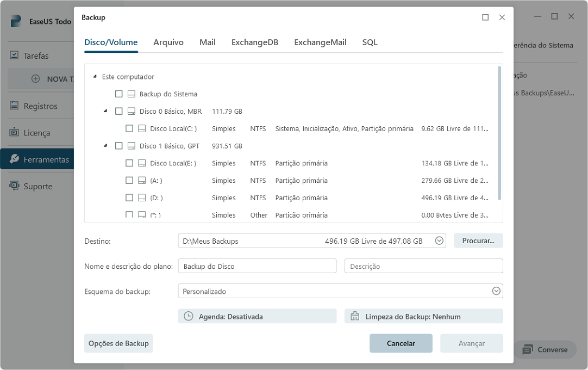Viewport: 588px width, 370px height.
Task: Select the Disco 1 Básico, GPT checkbox
Action: (x=119, y=146)
